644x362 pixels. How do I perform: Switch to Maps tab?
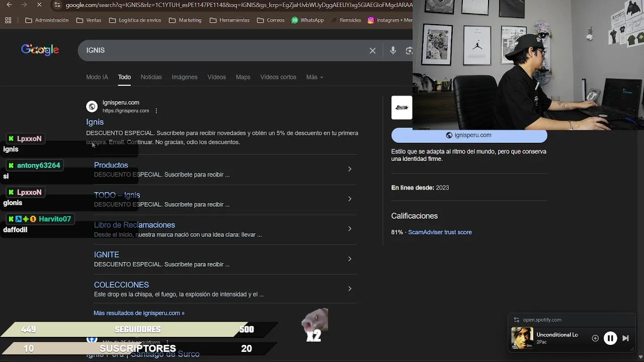click(243, 77)
